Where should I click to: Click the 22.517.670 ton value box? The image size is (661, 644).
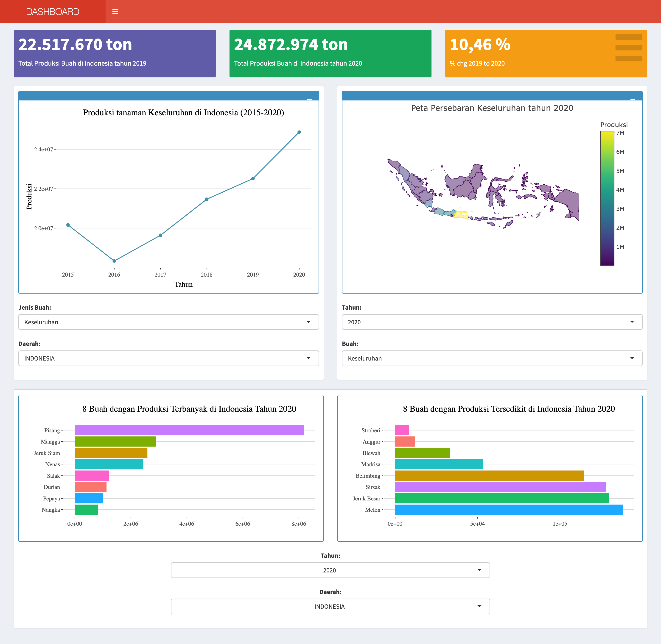point(115,53)
